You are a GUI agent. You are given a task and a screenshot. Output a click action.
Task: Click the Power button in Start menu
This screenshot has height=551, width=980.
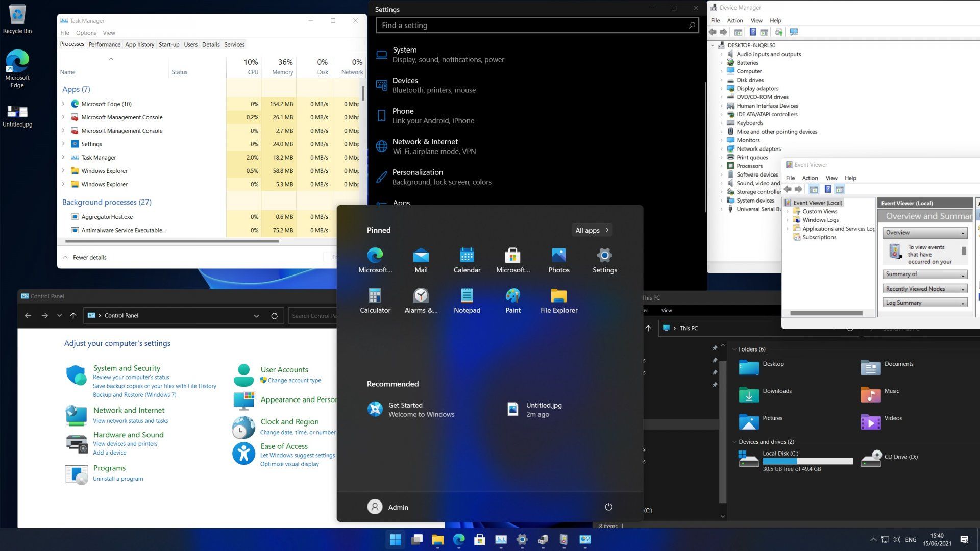(x=608, y=507)
